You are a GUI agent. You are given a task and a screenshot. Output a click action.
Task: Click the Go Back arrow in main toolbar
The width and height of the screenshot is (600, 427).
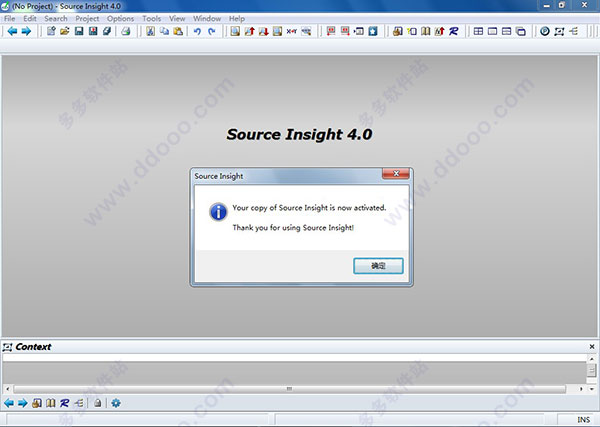coord(12,31)
